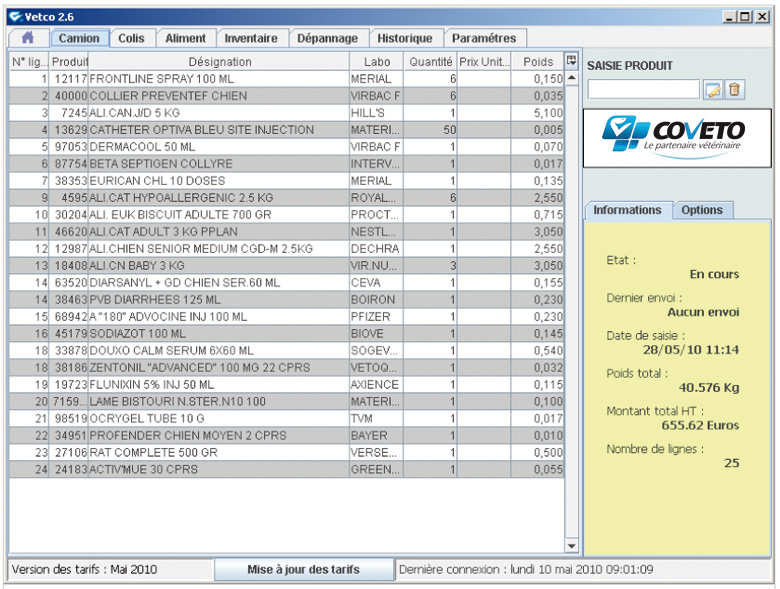Screen dimensions: 780x589
Task: Focus the Saisie Produit input field
Action: tap(643, 90)
